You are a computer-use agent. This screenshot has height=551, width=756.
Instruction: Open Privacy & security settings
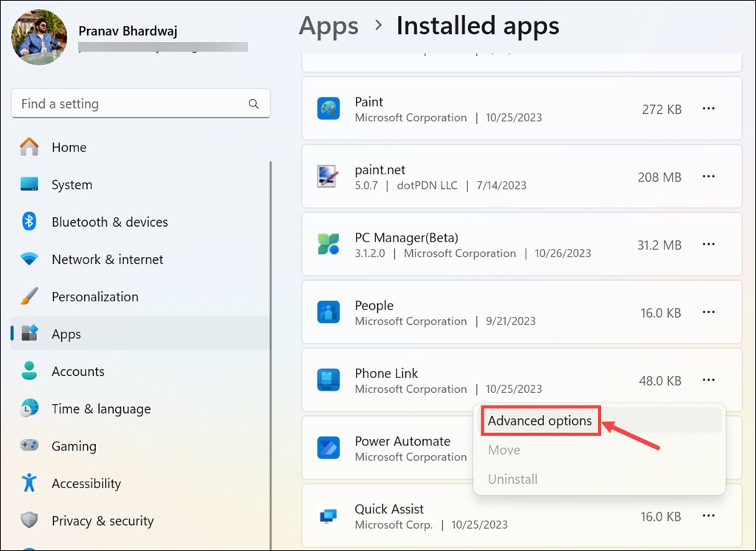(x=102, y=521)
